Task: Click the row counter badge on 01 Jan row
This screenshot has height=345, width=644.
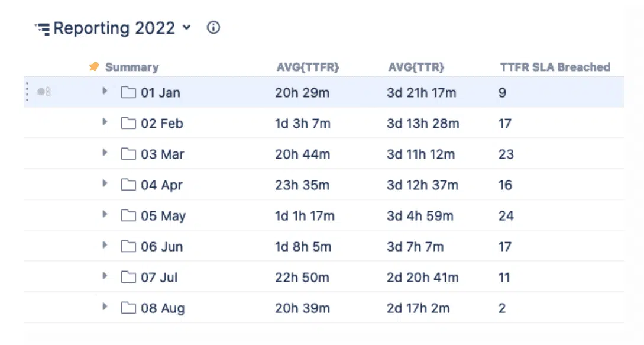Action: [x=44, y=92]
